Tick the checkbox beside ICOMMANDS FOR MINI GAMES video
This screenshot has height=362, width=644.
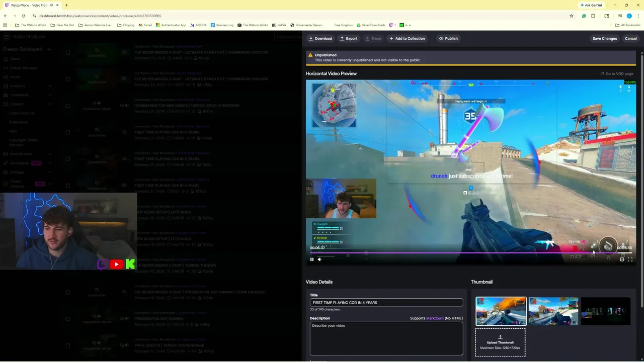tap(67, 106)
